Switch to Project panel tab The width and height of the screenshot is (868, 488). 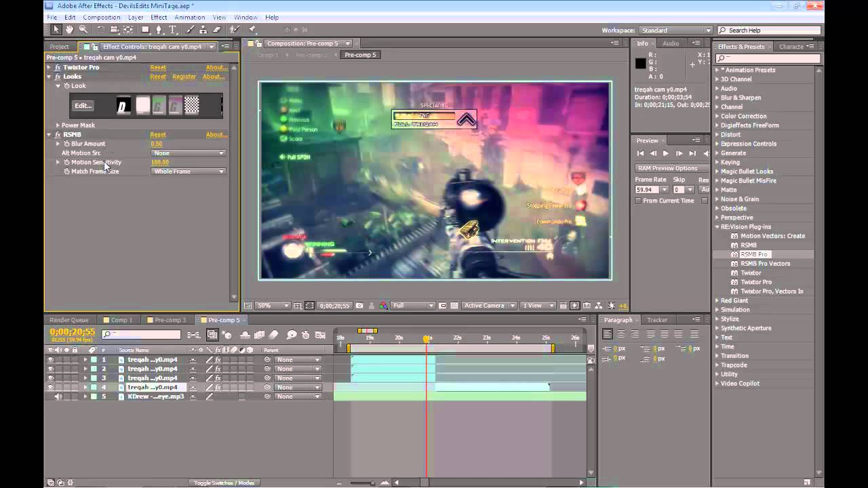point(60,47)
